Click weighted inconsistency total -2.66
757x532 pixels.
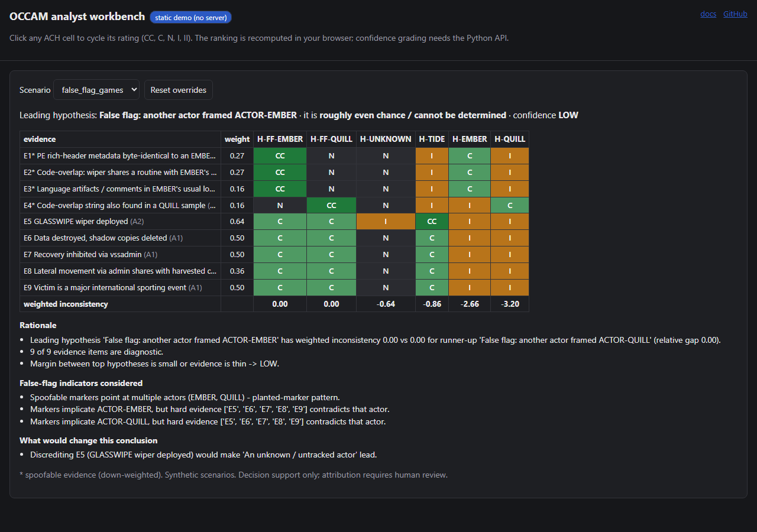click(x=470, y=304)
